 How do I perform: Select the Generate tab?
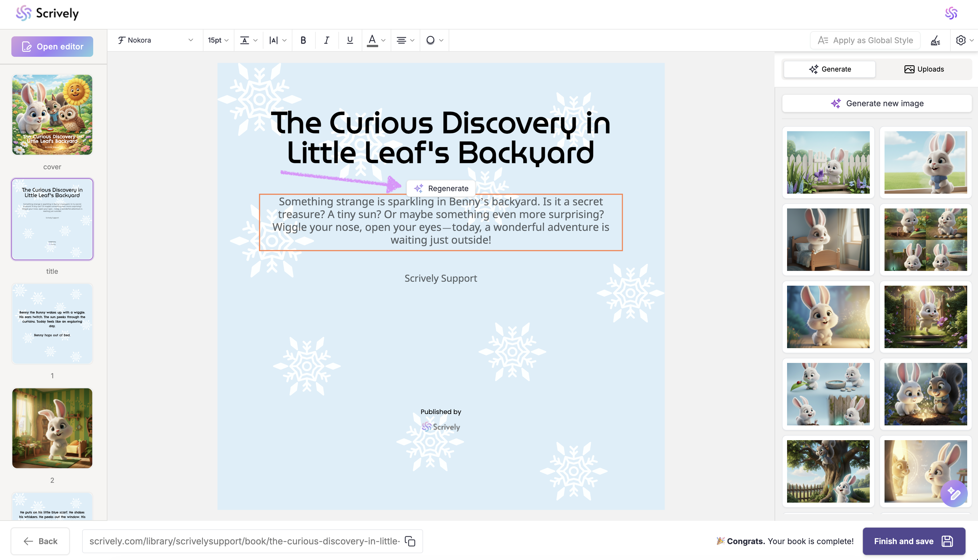(x=829, y=69)
